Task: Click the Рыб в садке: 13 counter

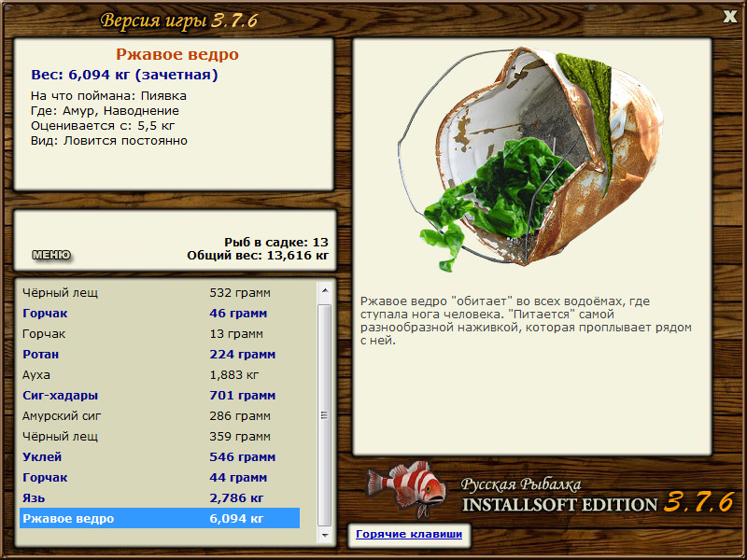Action: pyautogui.click(x=276, y=242)
